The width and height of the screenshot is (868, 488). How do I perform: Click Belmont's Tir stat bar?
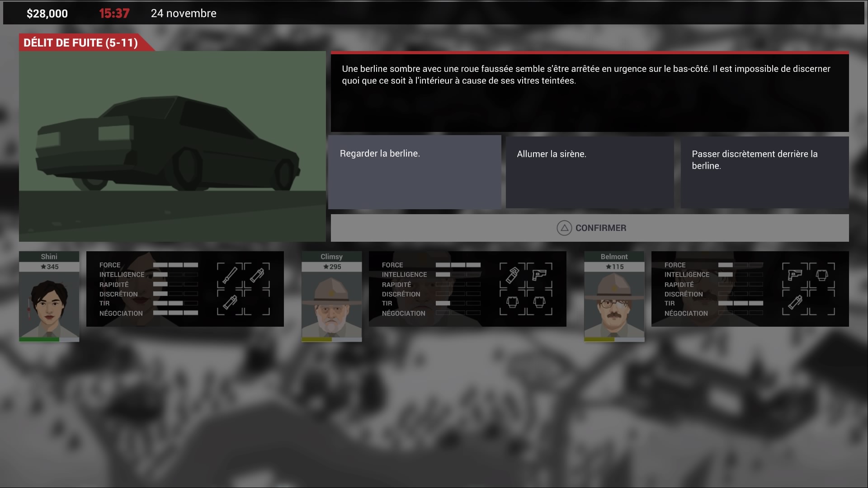[741, 303]
